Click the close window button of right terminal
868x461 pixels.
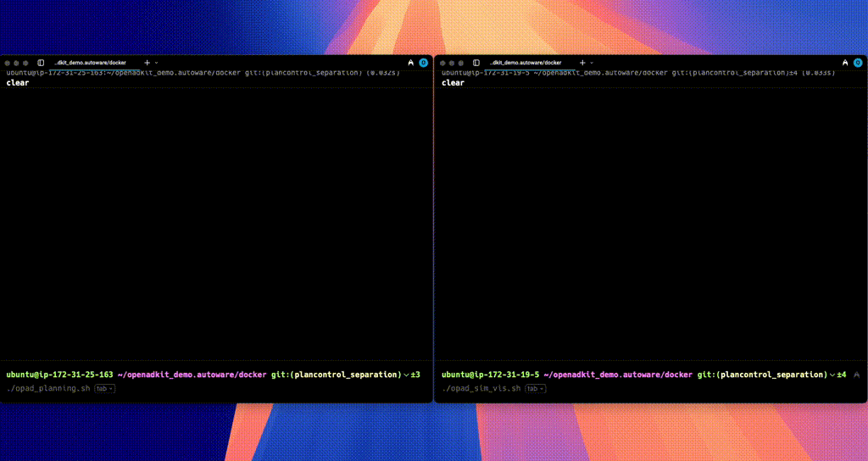[x=442, y=63]
